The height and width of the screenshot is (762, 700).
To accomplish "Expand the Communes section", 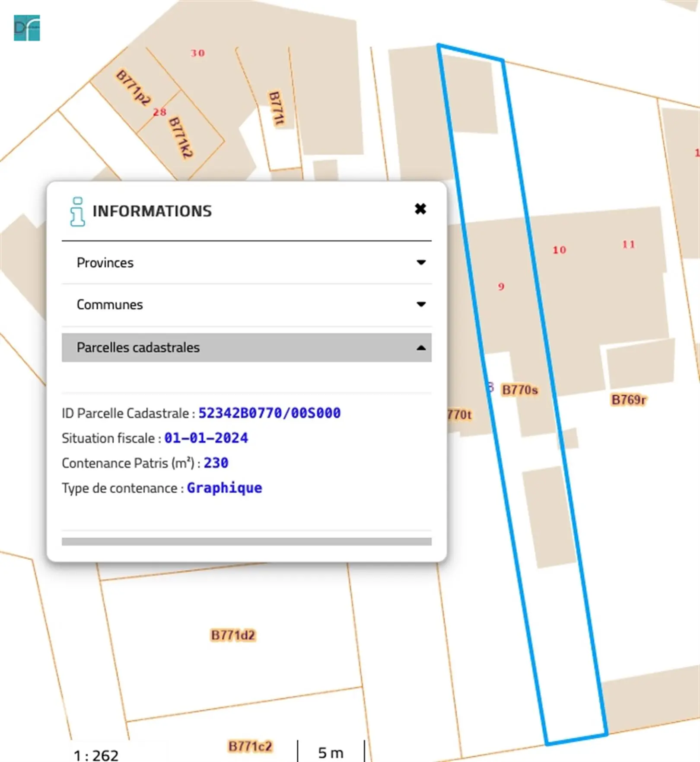I will click(246, 305).
